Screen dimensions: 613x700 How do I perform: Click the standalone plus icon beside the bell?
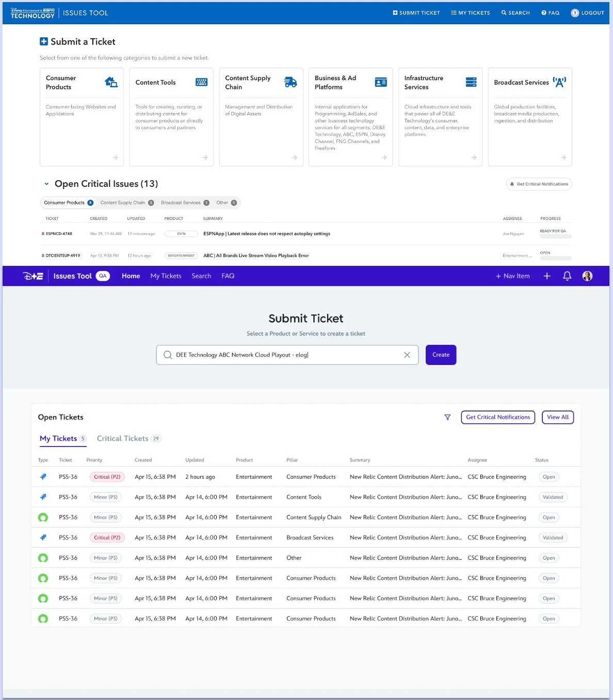pos(547,276)
